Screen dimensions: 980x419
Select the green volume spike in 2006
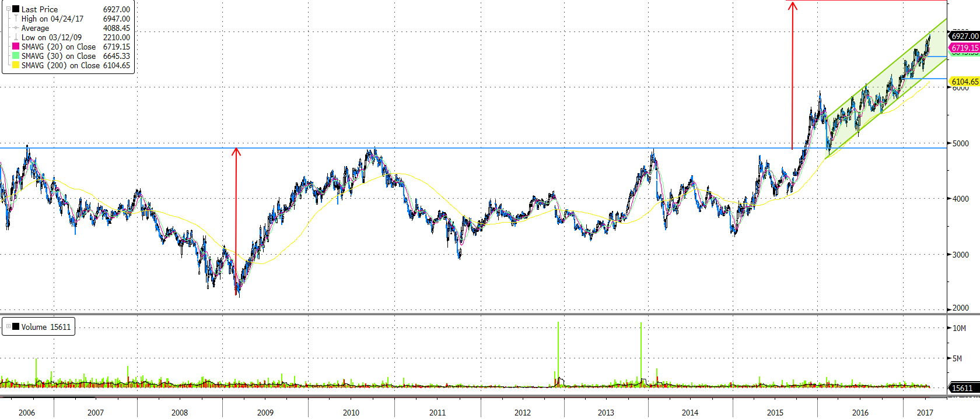[36, 372]
